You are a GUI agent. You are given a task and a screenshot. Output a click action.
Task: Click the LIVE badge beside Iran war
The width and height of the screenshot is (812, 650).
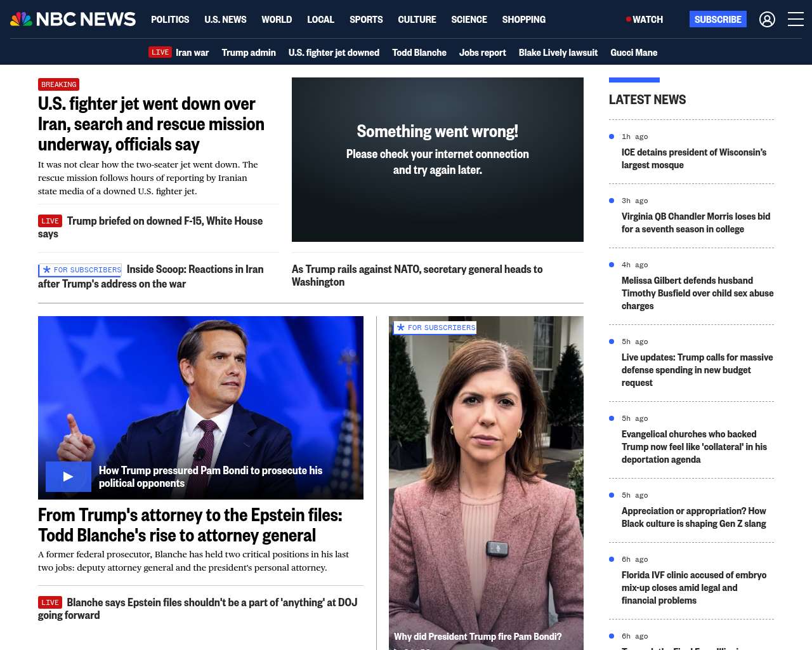click(160, 52)
